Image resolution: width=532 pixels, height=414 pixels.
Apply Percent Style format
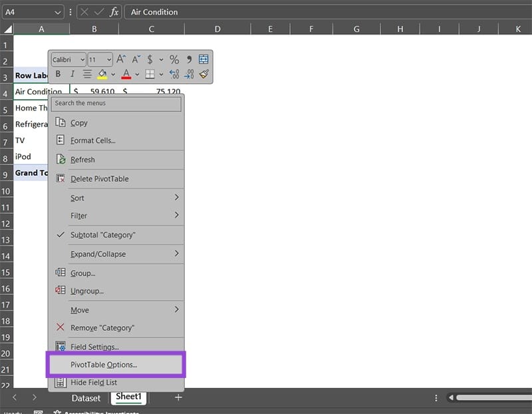tap(174, 59)
